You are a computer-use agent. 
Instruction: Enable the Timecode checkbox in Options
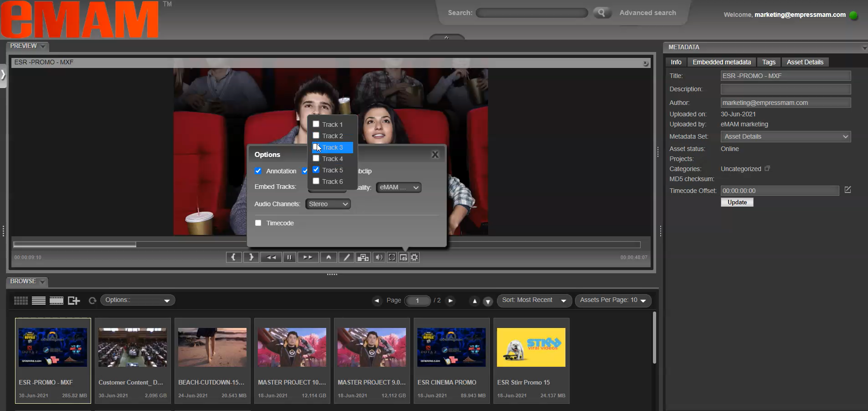pyautogui.click(x=258, y=223)
